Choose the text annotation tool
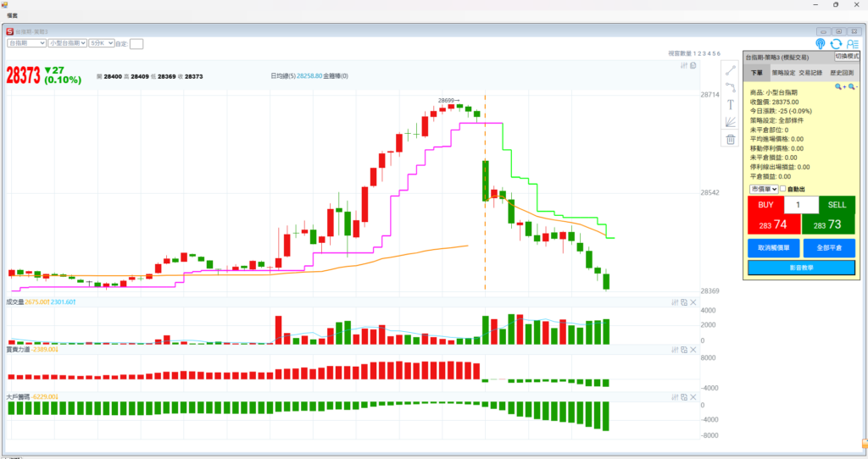The image size is (868, 459). [x=730, y=105]
